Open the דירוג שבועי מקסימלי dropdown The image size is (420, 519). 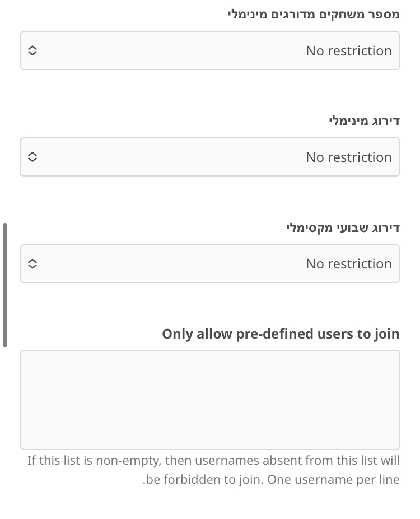tap(210, 263)
